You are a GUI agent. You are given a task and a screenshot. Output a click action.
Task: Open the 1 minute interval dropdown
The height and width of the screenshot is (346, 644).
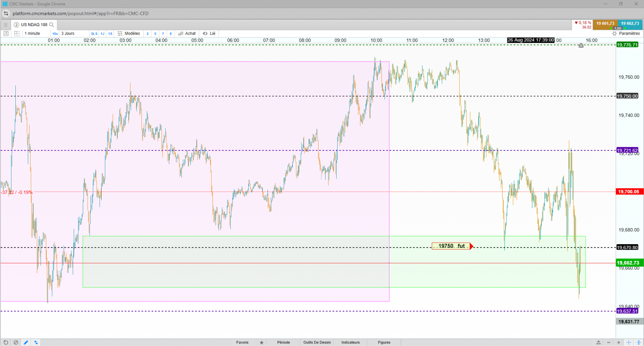[x=36, y=34]
